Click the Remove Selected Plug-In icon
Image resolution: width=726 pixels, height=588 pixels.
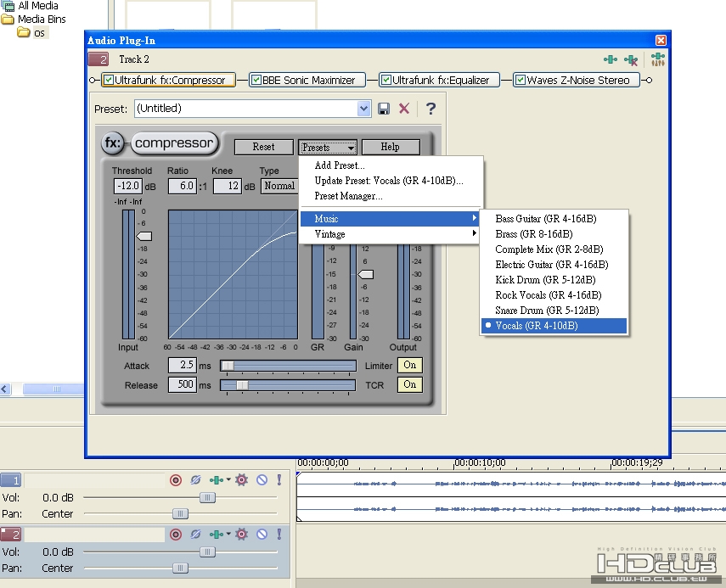click(631, 59)
